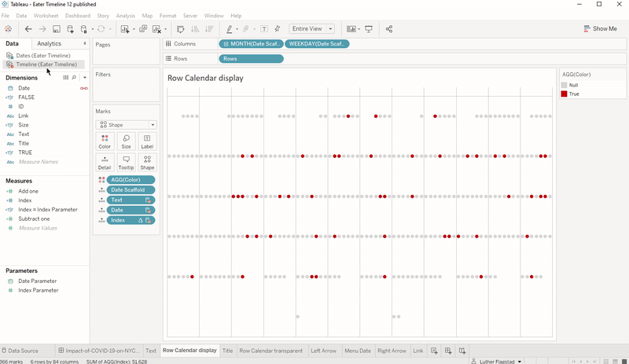Select the Dates (Eater Timeline) data source

pyautogui.click(x=42, y=56)
